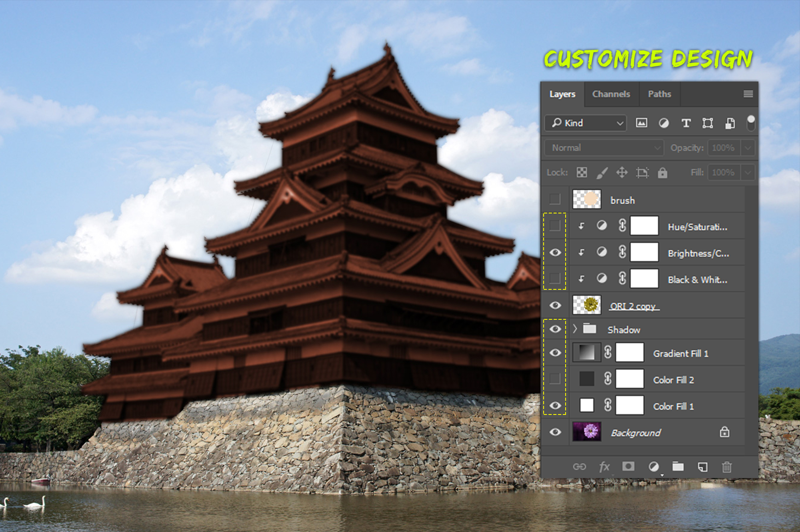The width and height of the screenshot is (800, 532).
Task: Click the delete layer trash icon
Action: point(726,466)
